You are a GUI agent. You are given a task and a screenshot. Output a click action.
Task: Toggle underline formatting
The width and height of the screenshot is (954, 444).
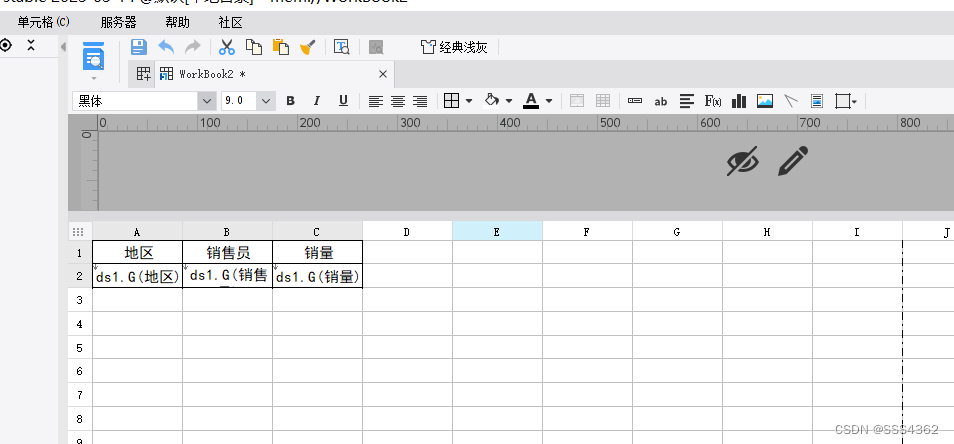click(x=343, y=101)
